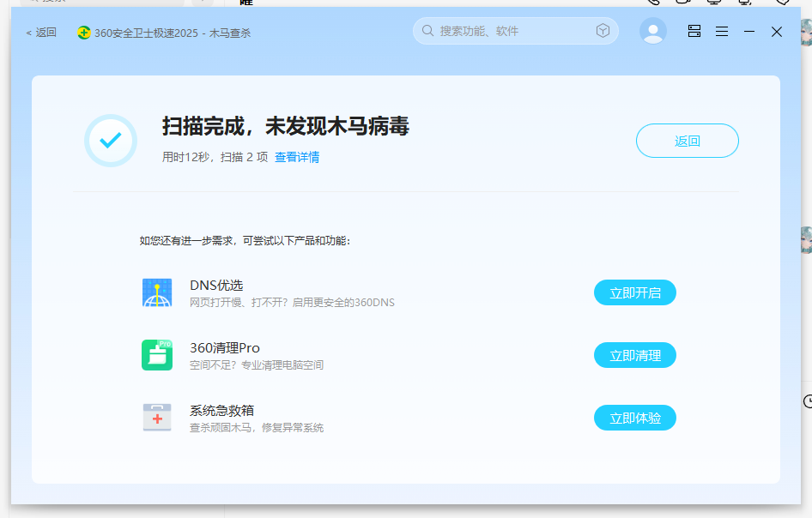The height and width of the screenshot is (518, 812).
Task: Click the 360清理Pro green icon
Action: click(x=157, y=355)
